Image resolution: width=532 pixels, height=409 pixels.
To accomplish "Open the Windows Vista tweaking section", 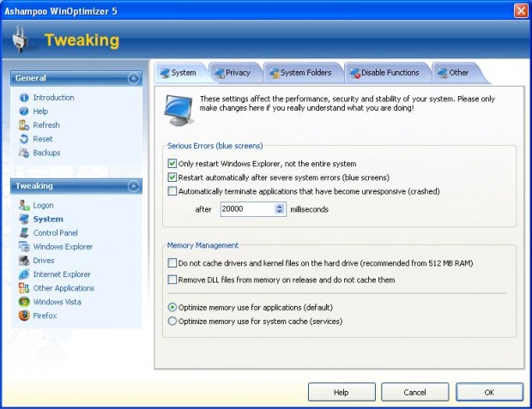I will point(57,302).
